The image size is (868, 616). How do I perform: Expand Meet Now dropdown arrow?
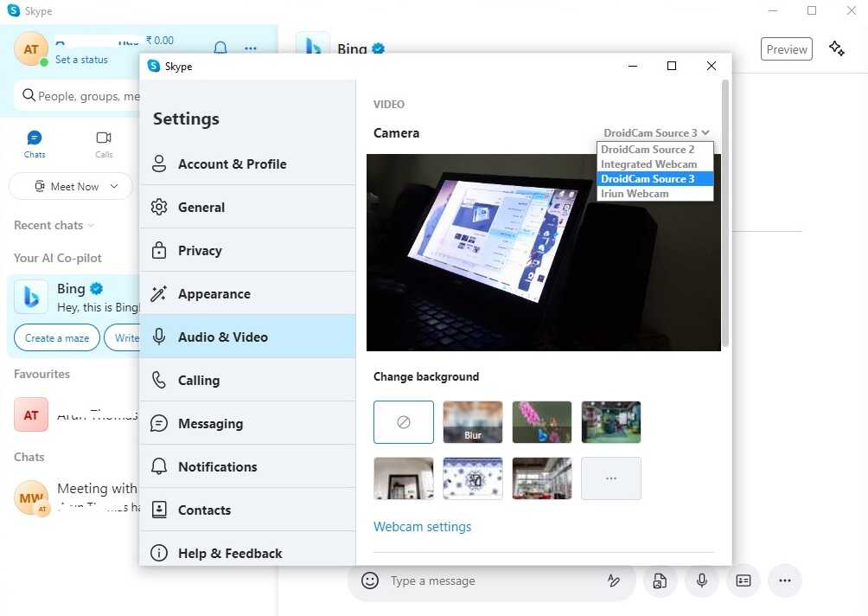[114, 186]
